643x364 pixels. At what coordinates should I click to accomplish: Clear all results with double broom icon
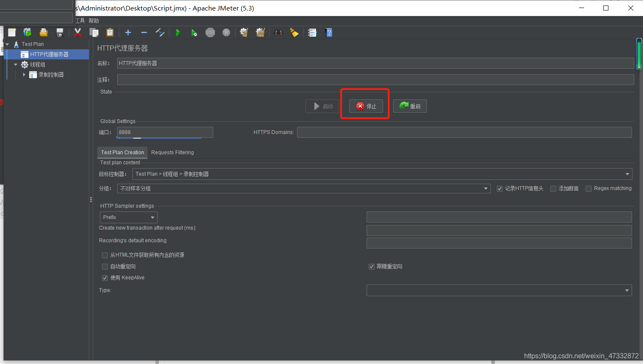coord(260,32)
